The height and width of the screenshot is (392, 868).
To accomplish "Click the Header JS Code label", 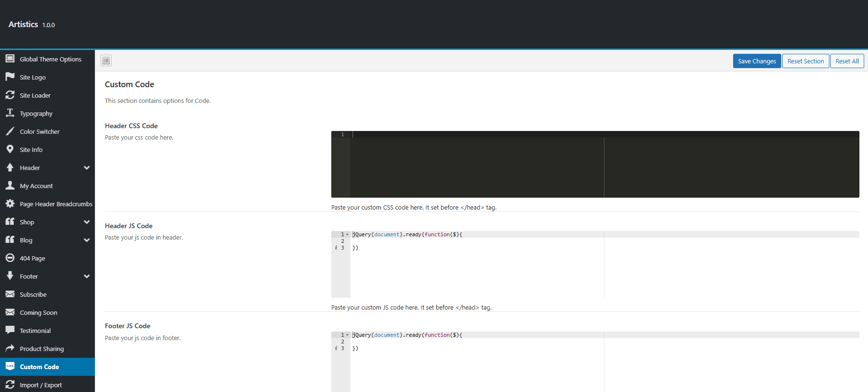I will pyautogui.click(x=129, y=226).
